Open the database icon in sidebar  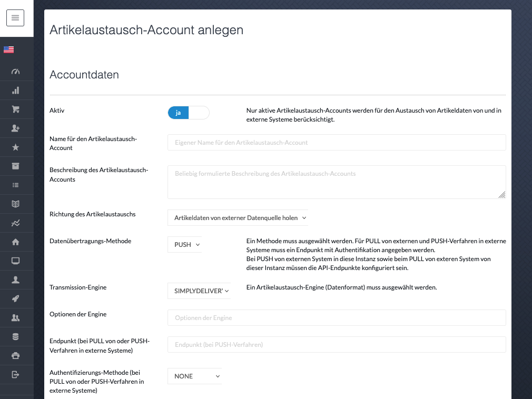(x=16, y=337)
